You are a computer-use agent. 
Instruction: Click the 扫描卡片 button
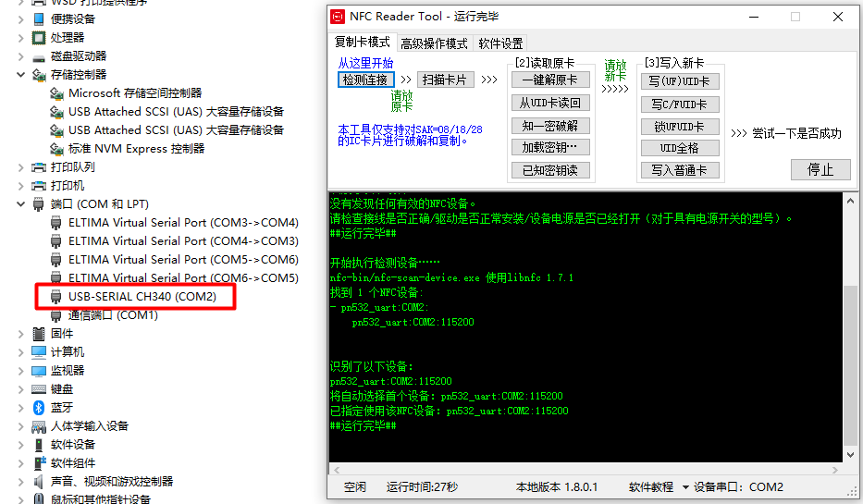[445, 80]
